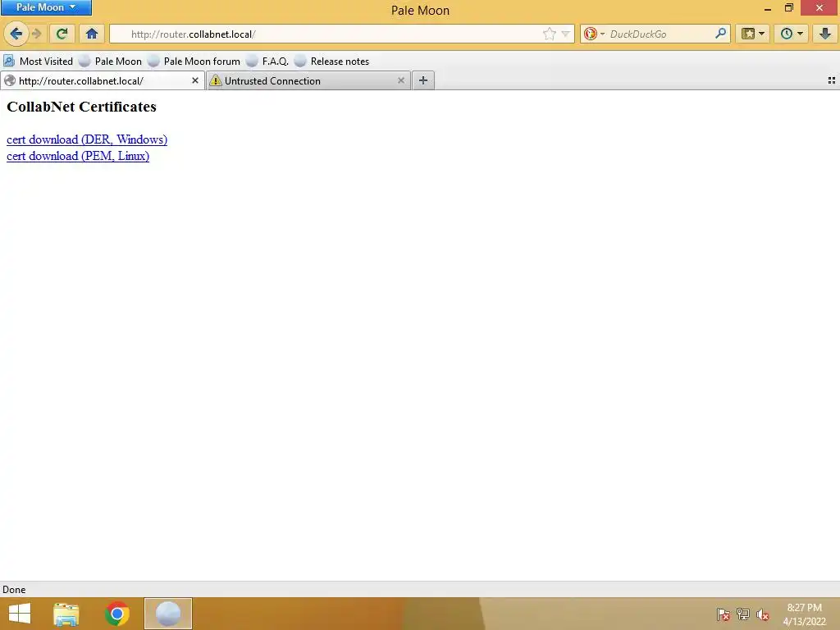Minimize the Pale Moon window
Screen dimensions: 840x630
[x=768, y=8]
